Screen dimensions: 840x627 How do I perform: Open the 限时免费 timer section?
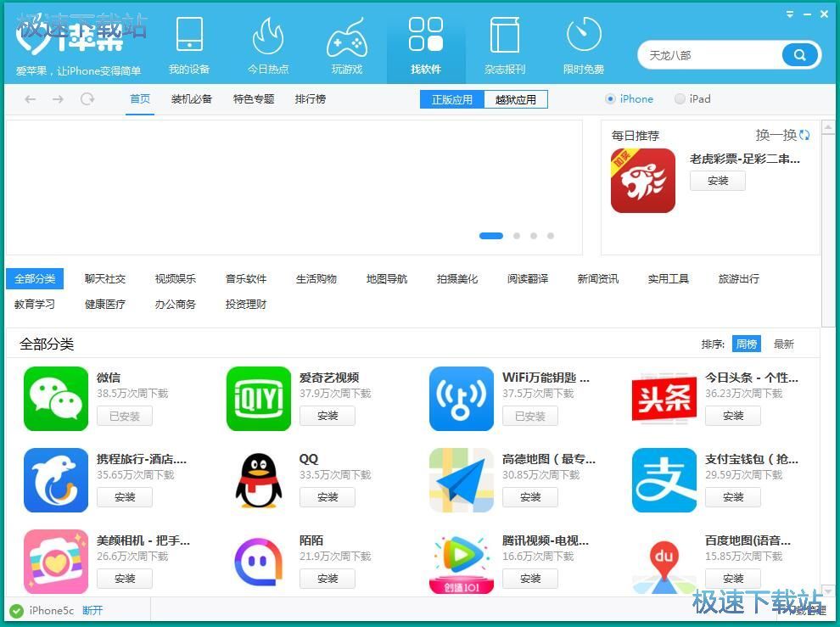(584, 45)
